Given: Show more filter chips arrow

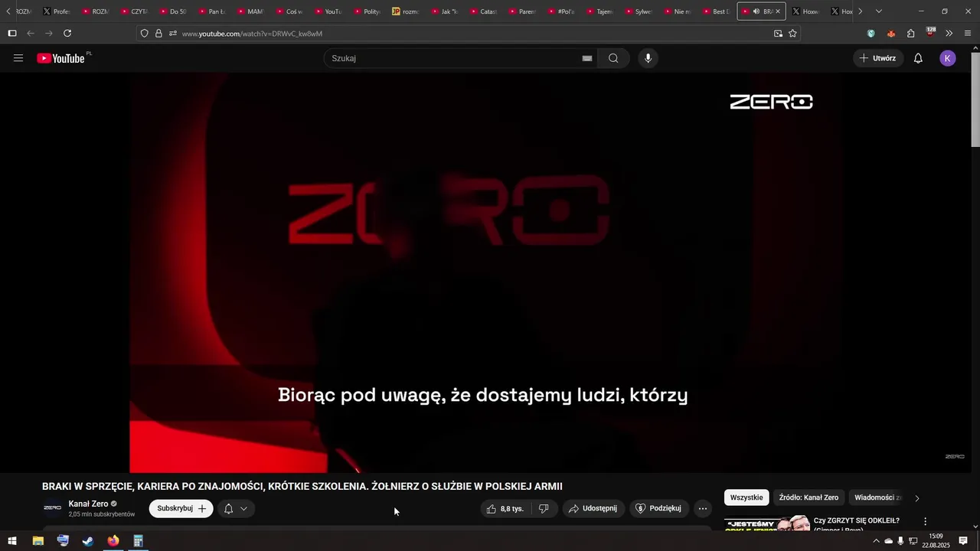Looking at the screenshot, I should pos(917,498).
